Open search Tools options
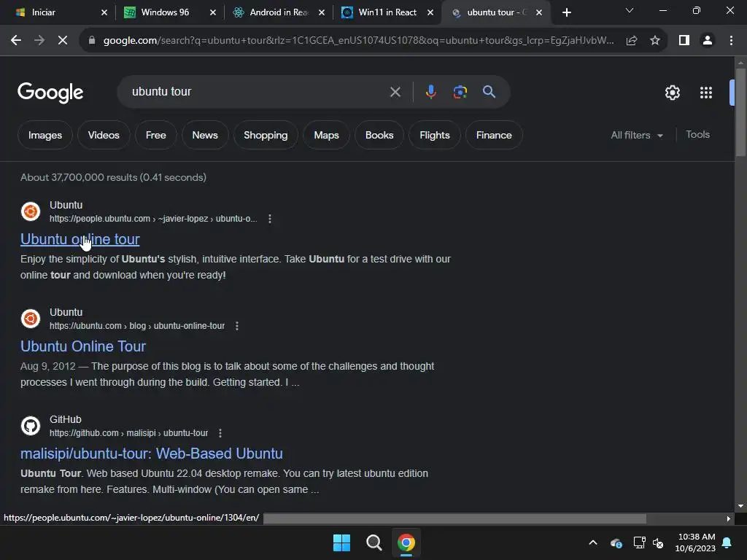This screenshot has width=747, height=560. 697,135
